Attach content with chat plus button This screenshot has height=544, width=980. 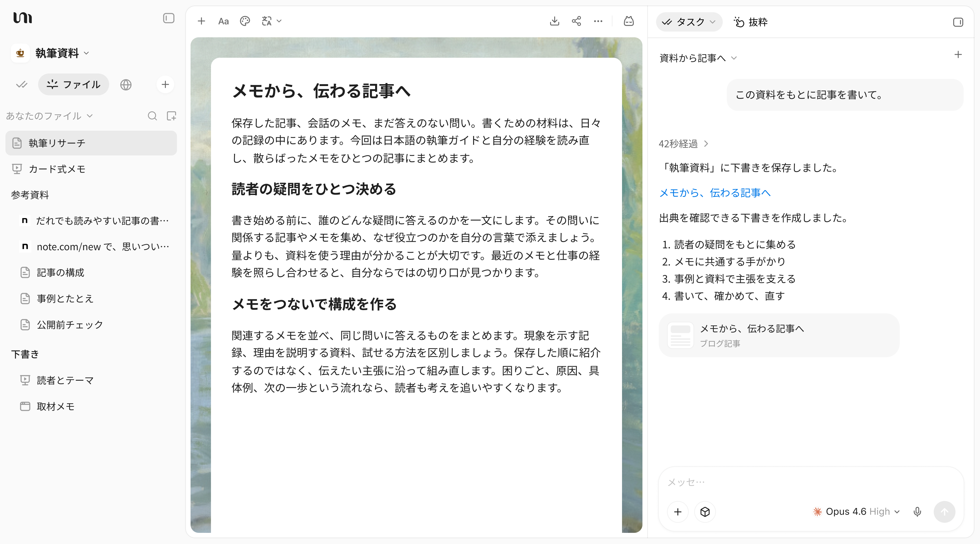coord(678,512)
